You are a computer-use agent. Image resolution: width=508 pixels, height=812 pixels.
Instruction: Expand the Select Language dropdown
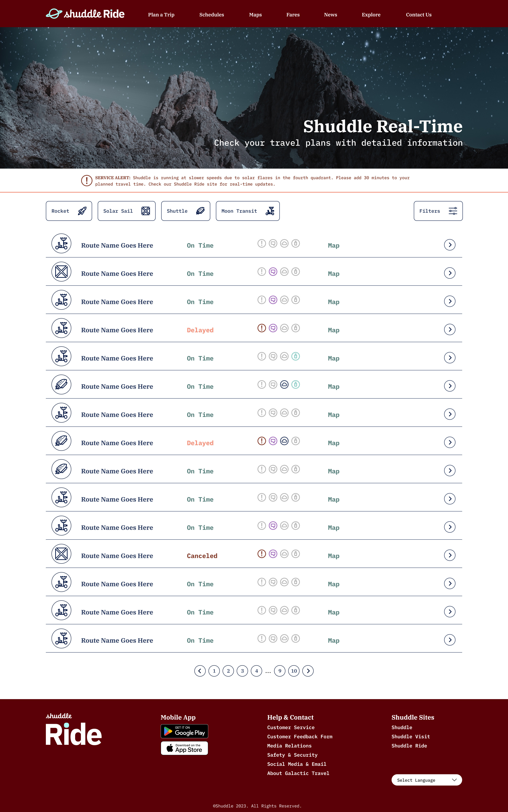[x=426, y=780]
